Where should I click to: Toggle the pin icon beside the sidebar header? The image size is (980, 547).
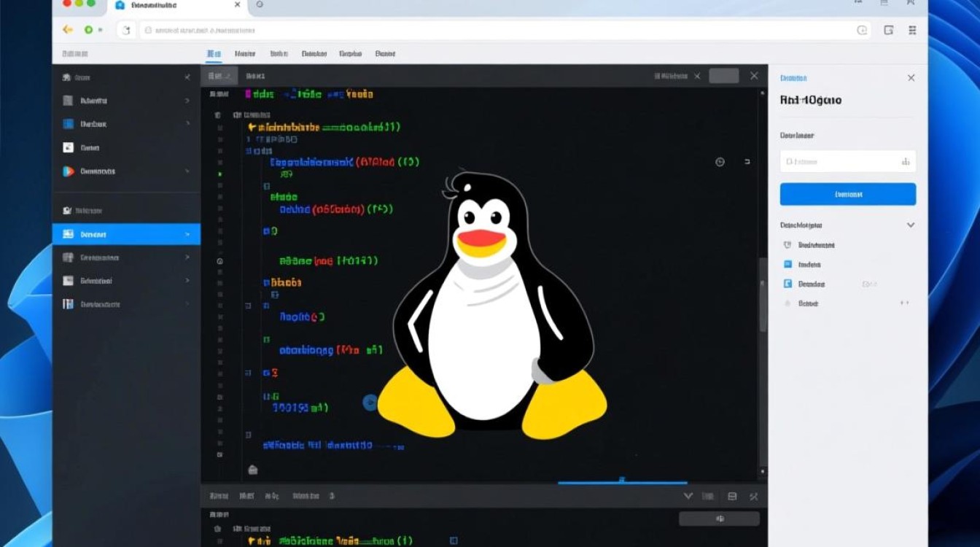(x=187, y=77)
